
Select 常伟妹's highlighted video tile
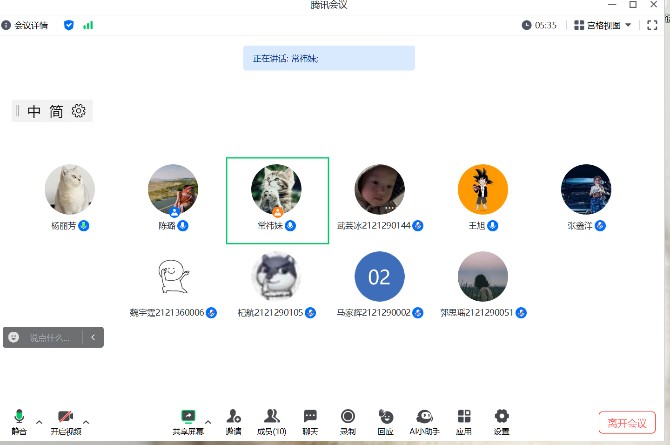[277, 200]
